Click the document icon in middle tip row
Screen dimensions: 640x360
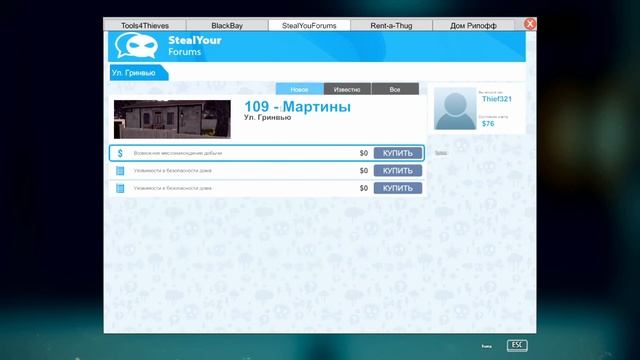click(120, 171)
